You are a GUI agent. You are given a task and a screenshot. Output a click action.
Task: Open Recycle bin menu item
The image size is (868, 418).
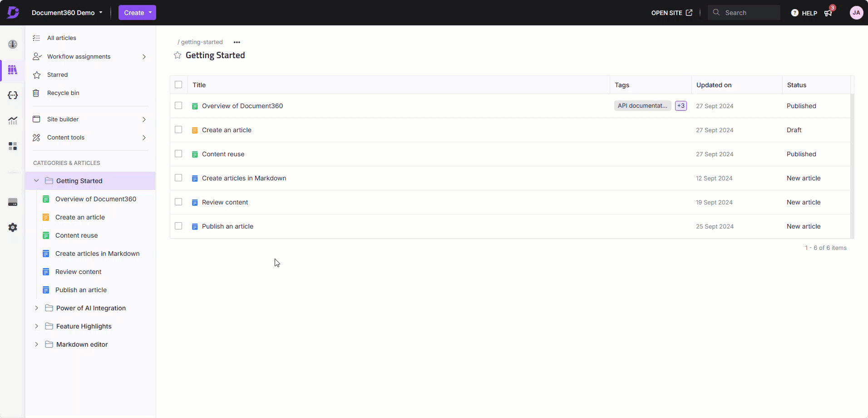[63, 93]
